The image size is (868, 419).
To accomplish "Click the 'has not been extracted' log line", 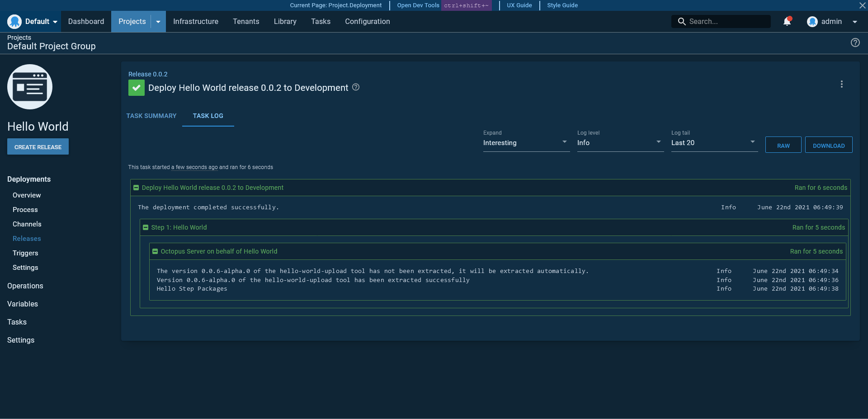I will (373, 271).
